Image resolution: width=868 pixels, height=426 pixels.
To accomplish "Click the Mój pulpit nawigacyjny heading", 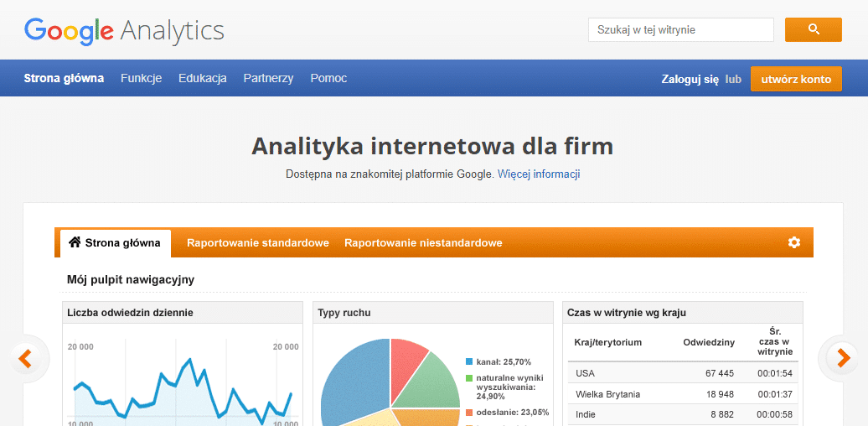I will (x=131, y=279).
